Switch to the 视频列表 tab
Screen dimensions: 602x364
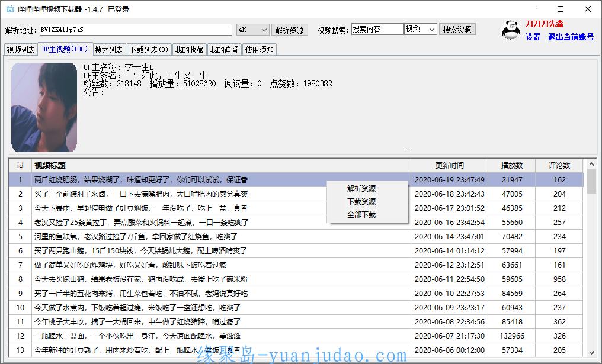[x=21, y=50]
